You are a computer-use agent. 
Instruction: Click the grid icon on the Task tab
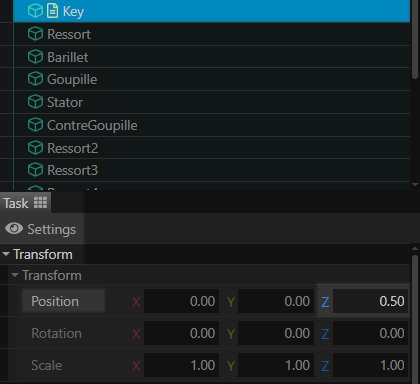[40, 202]
